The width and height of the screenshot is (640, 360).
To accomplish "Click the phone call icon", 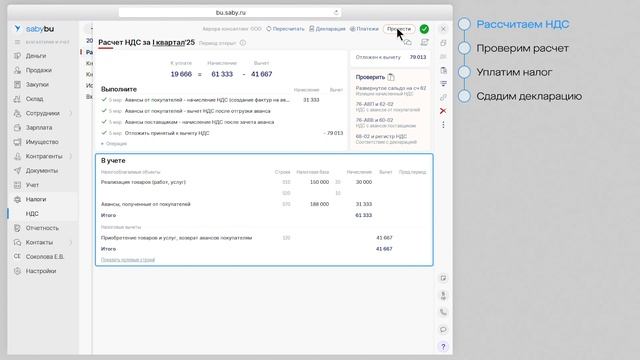I will coord(443,313).
